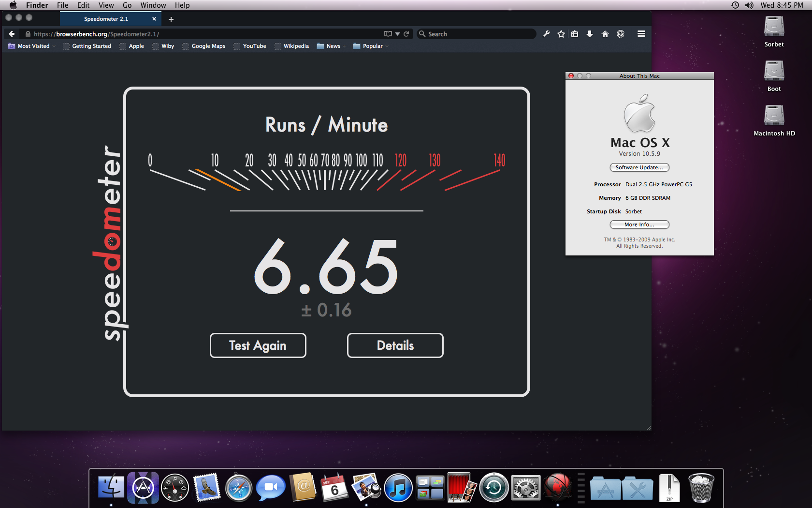The image size is (812, 508).
Task: Open Dashboard from the Dock
Action: pos(174,487)
